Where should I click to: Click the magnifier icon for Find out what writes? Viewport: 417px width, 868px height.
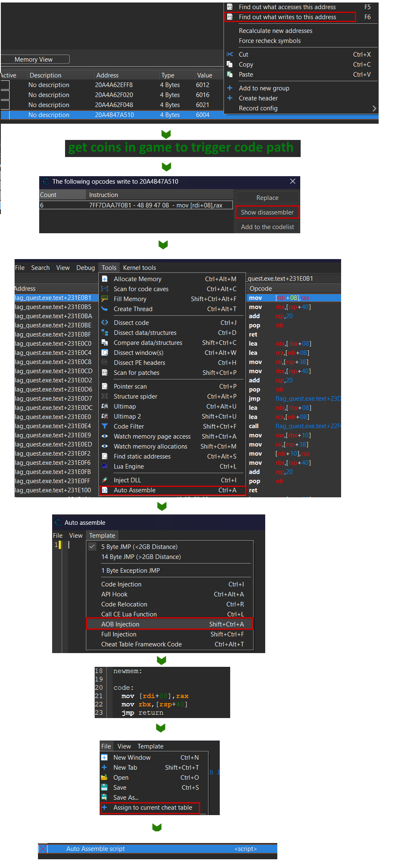pos(230,17)
